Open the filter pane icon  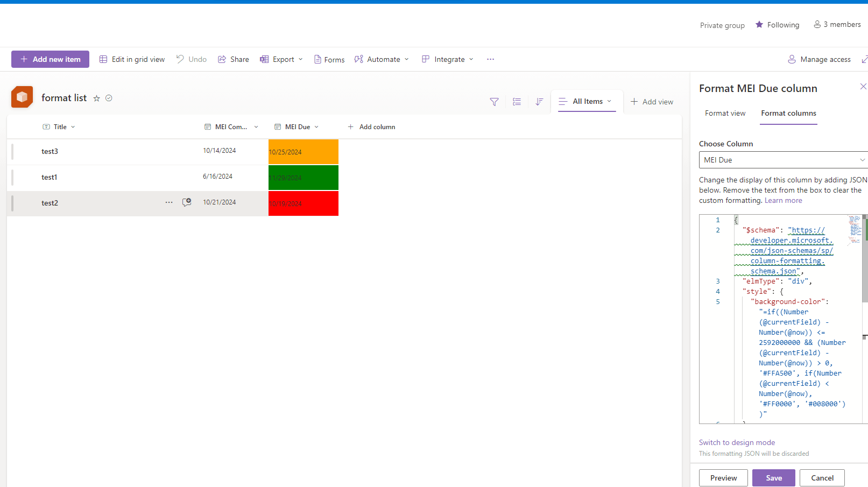point(494,102)
